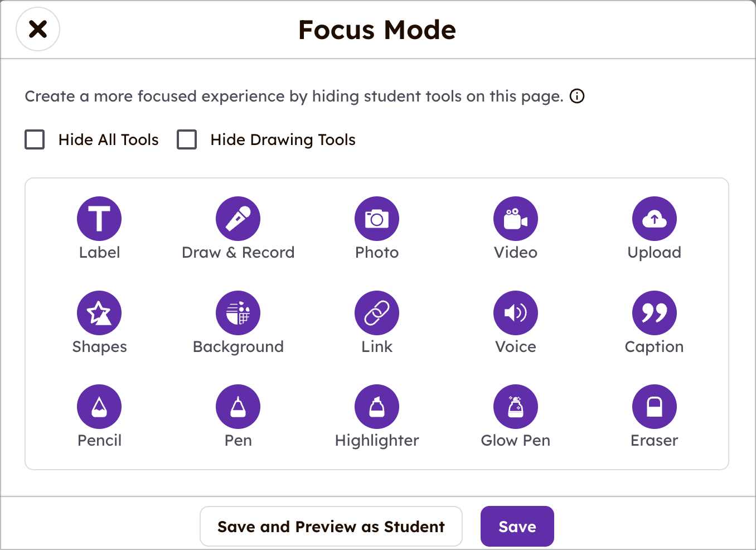Image resolution: width=756 pixels, height=550 pixels.
Task: Toggle the Glow Pen tool
Action: 516,407
